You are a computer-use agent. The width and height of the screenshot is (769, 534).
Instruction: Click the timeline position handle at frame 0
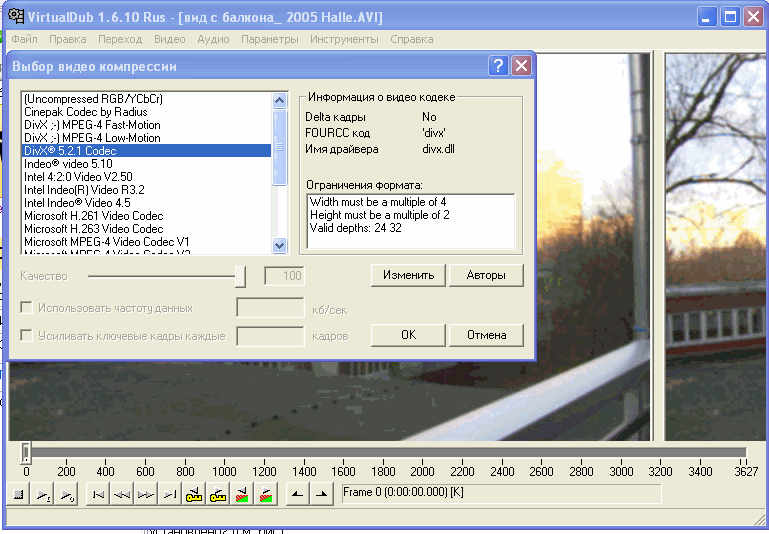tap(26, 452)
